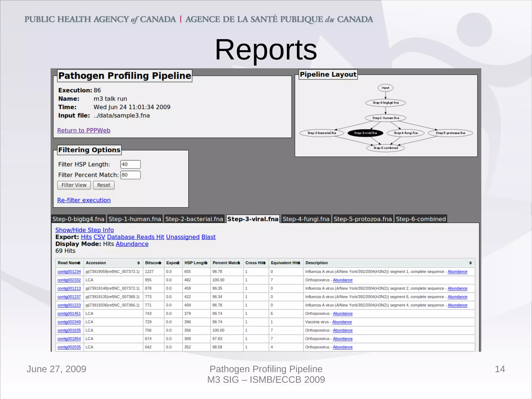Open read contig001237
Screen dimensions: 532x399
click(x=69, y=297)
